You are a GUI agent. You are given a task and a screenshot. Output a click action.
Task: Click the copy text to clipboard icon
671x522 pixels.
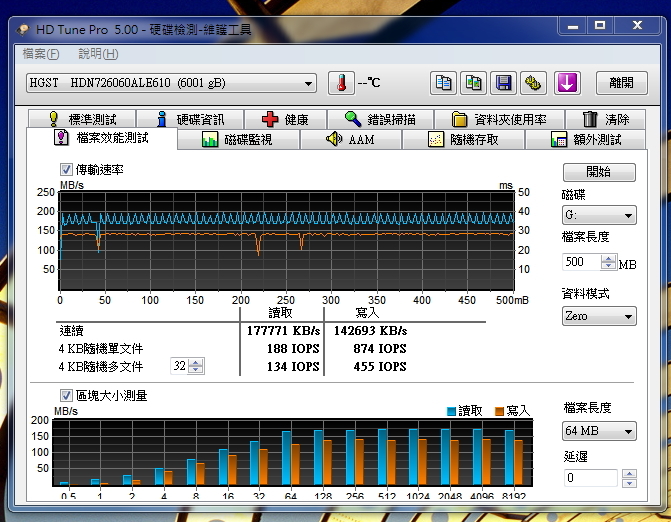[x=445, y=83]
